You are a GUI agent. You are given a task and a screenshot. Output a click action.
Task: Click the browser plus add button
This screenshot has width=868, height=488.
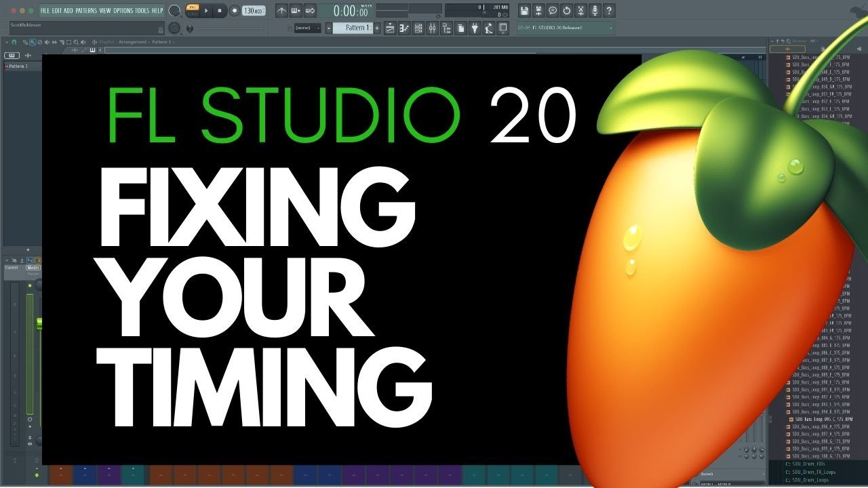(787, 49)
